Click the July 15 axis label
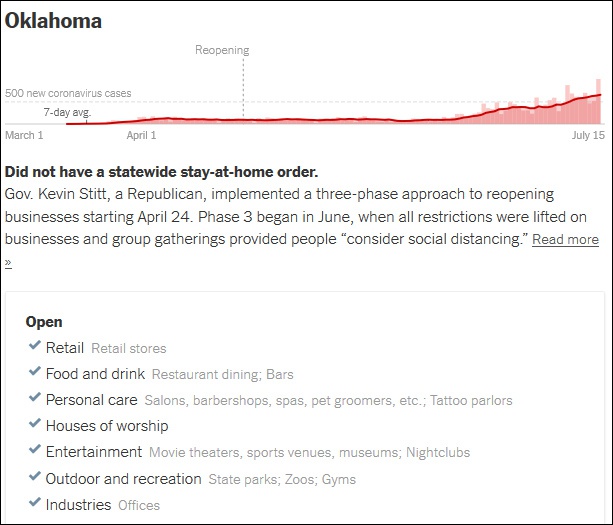Image resolution: width=613 pixels, height=525 pixels. (588, 135)
